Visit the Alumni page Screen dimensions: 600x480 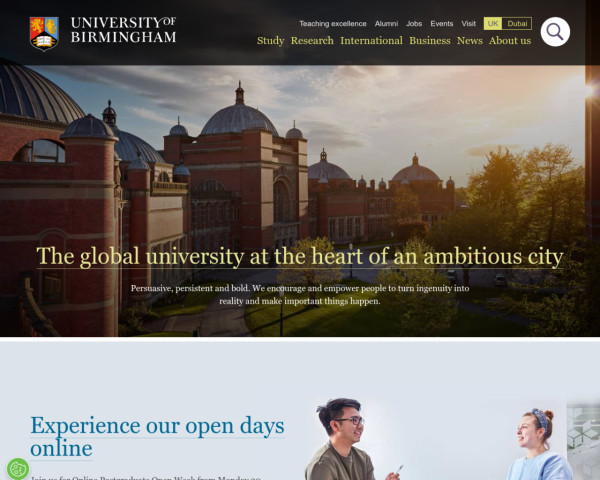386,24
